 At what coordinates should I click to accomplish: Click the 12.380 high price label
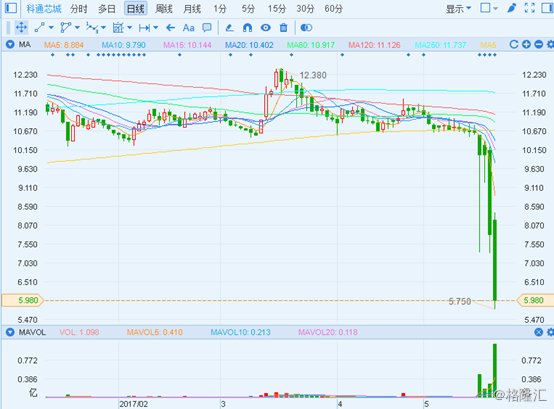click(313, 75)
